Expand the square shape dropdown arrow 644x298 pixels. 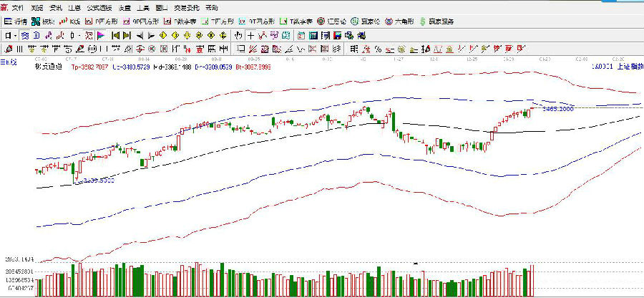tap(16, 34)
